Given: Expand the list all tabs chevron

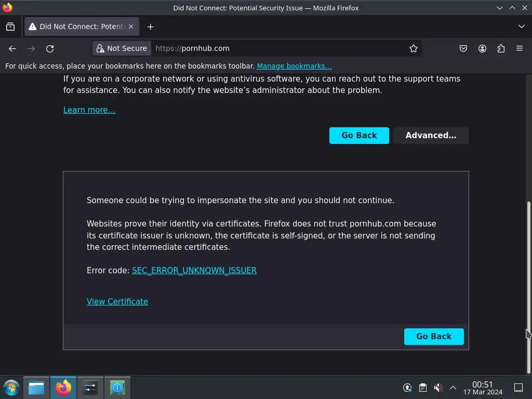Looking at the screenshot, I should [x=522, y=26].
